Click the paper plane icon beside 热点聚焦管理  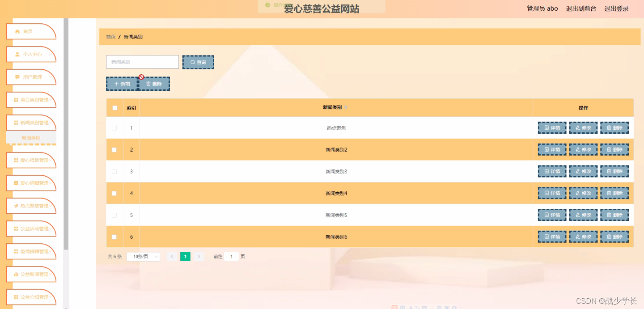pos(16,206)
